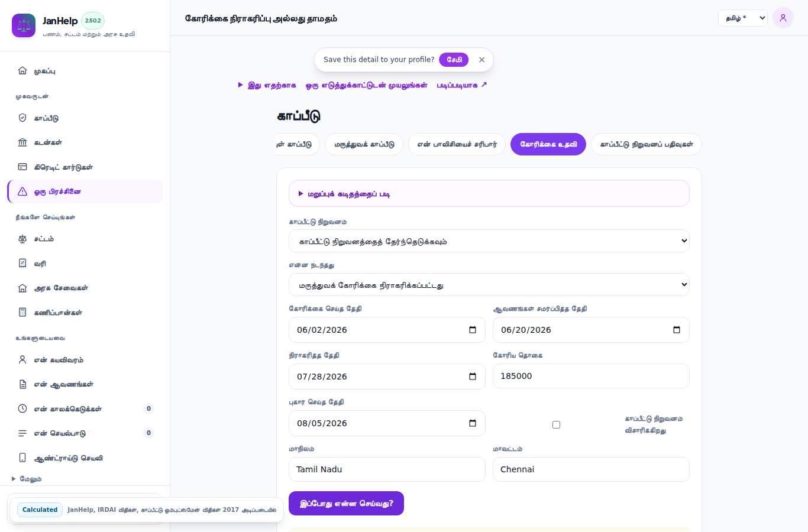
Task: Open the தமிழ் language dropdown
Action: point(743,18)
